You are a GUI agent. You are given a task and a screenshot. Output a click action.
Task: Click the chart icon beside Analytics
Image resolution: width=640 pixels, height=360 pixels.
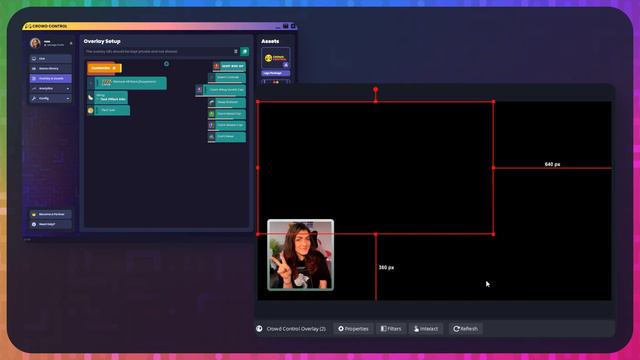(34, 89)
